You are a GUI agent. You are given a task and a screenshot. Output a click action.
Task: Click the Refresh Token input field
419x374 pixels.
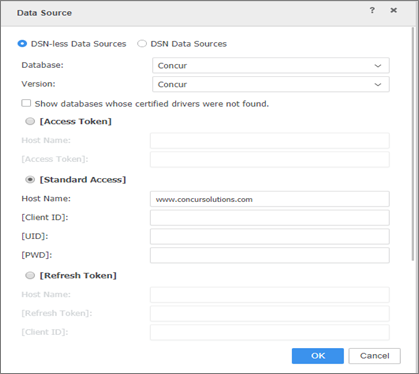270,314
